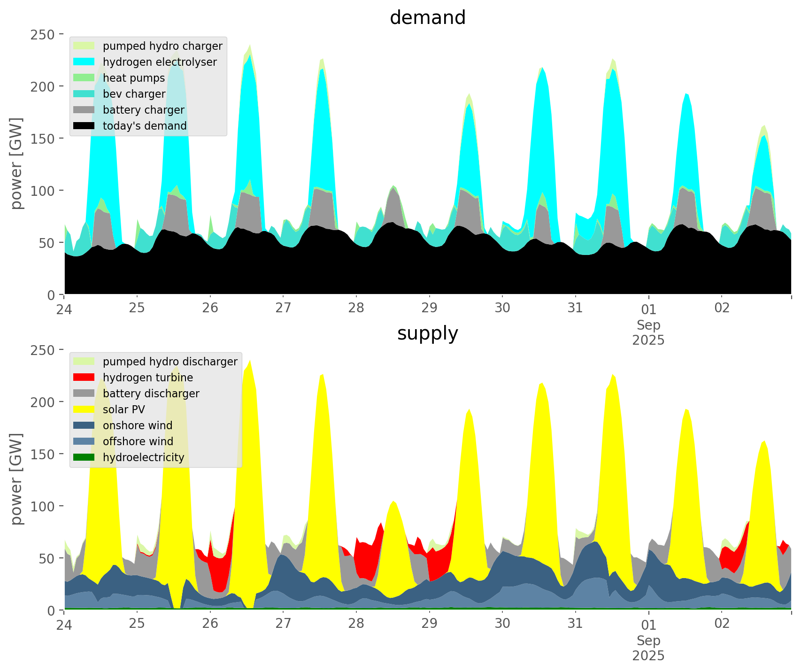Click the 31 date tick on supply chart

click(575, 624)
